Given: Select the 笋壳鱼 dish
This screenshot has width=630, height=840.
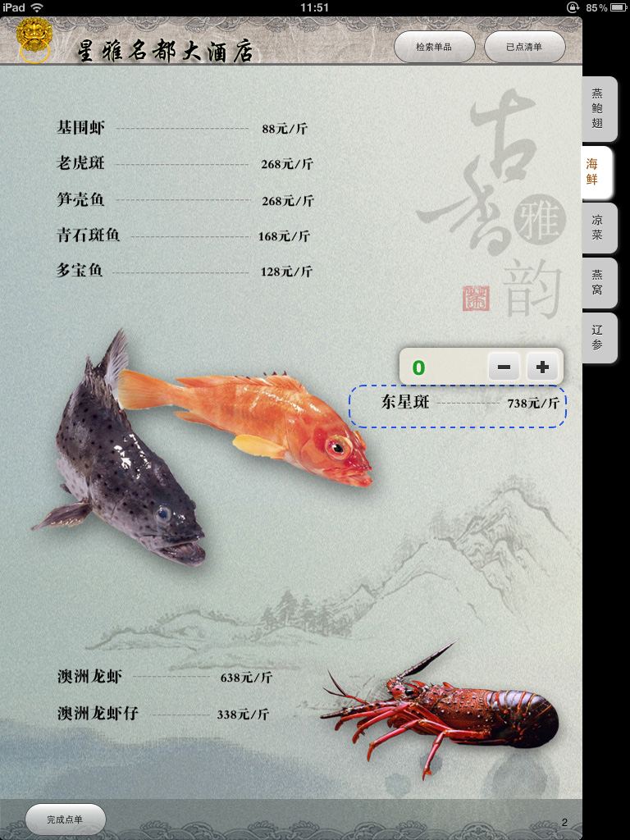Looking at the screenshot, I should coord(184,200).
